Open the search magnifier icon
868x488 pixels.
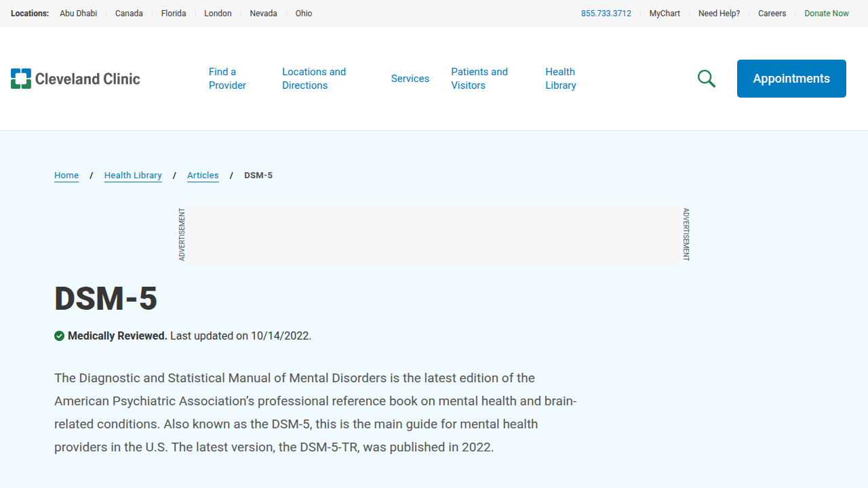click(x=707, y=79)
